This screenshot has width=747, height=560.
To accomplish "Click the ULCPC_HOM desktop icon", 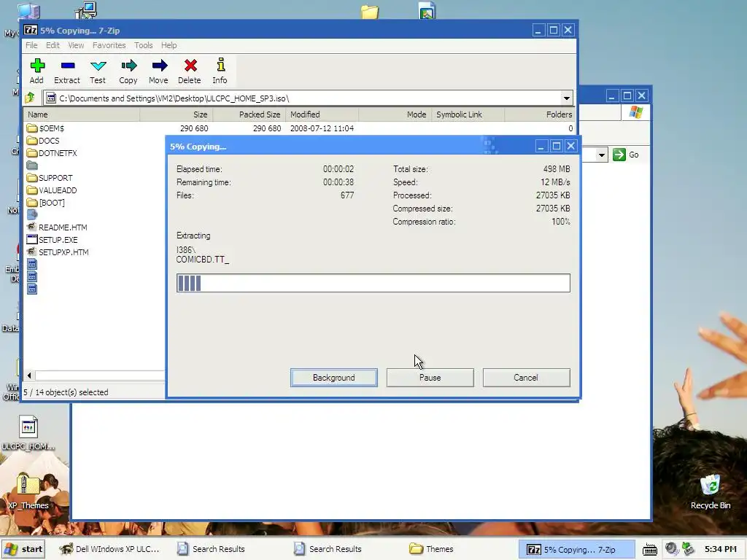I will pos(28,433).
